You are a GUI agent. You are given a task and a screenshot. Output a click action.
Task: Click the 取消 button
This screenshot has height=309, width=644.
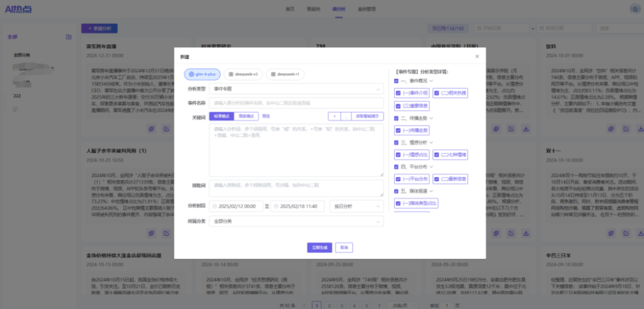344,248
